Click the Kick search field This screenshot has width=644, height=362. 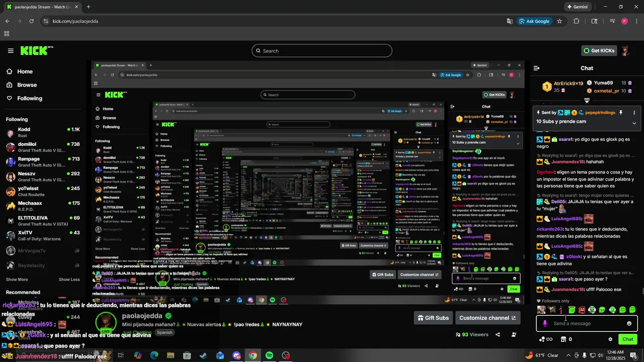click(322, 51)
